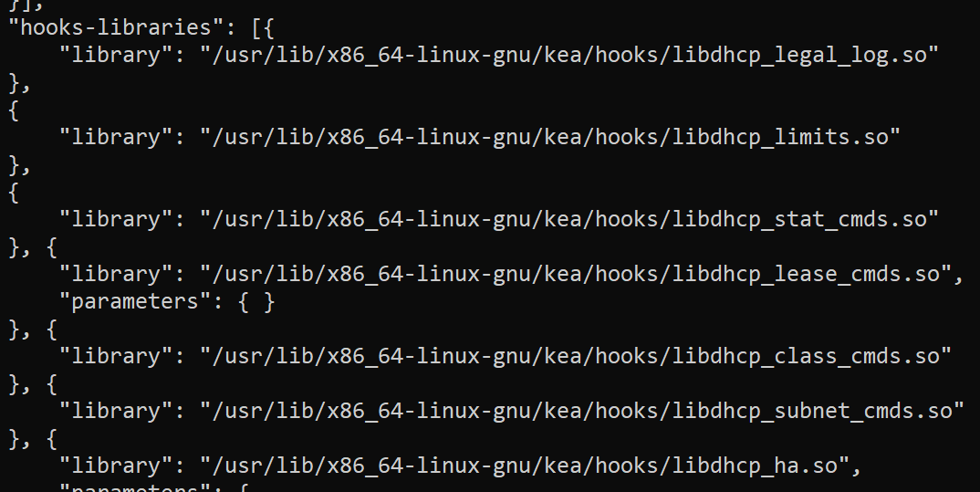This screenshot has height=492, width=980.
Task: Click the libdhcp_subnet_cmds.so library path
Action: click(582, 411)
